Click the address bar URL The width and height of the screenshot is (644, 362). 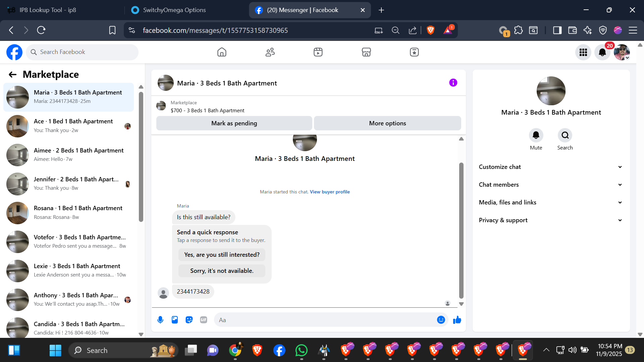pos(215,31)
